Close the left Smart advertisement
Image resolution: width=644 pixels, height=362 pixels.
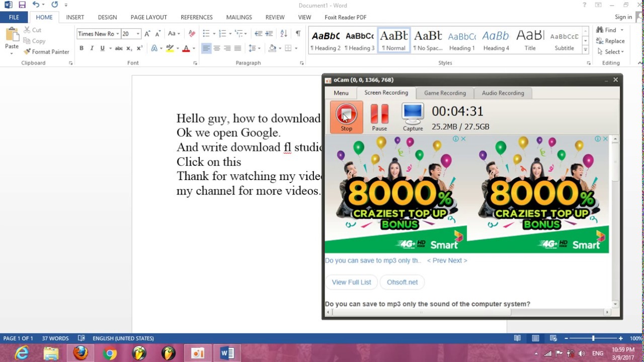463,139
